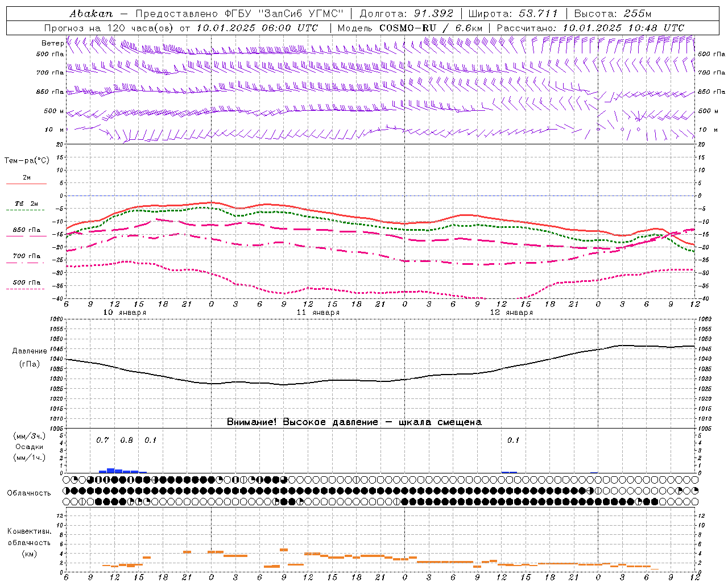Viewport: 728px width, 582px height.
Task: Click the '(км)' unit under convective cloudiness
Action: click(x=29, y=554)
